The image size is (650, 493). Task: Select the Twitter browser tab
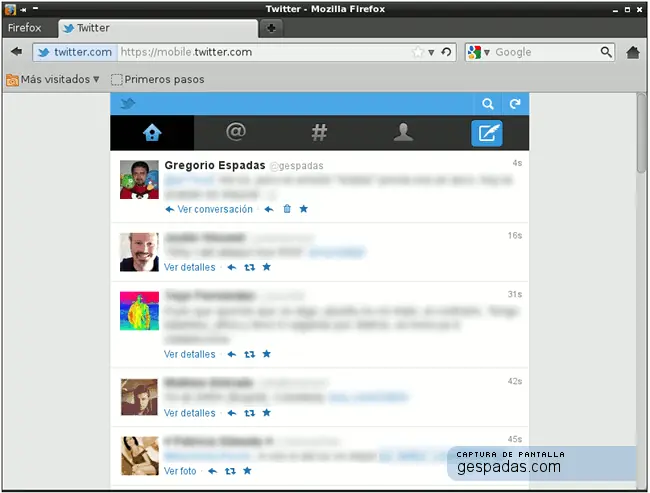coord(158,28)
